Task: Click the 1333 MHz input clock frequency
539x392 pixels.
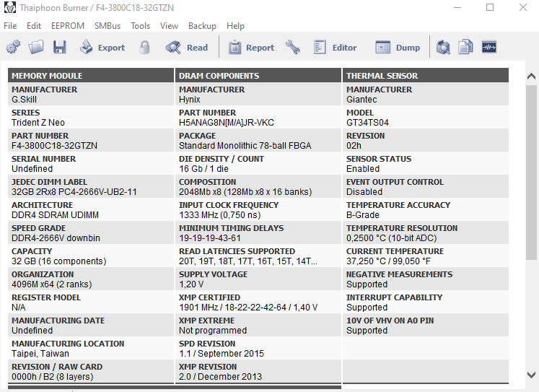Action: (x=219, y=215)
